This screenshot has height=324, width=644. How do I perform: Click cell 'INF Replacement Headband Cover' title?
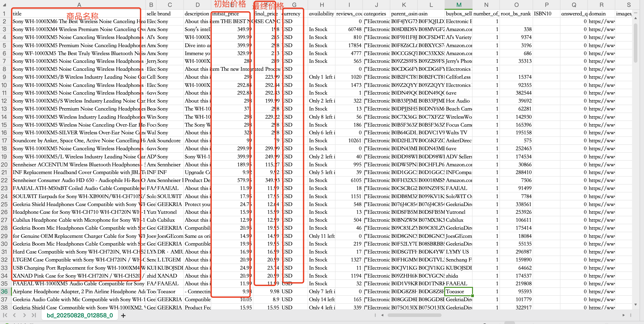(78, 172)
